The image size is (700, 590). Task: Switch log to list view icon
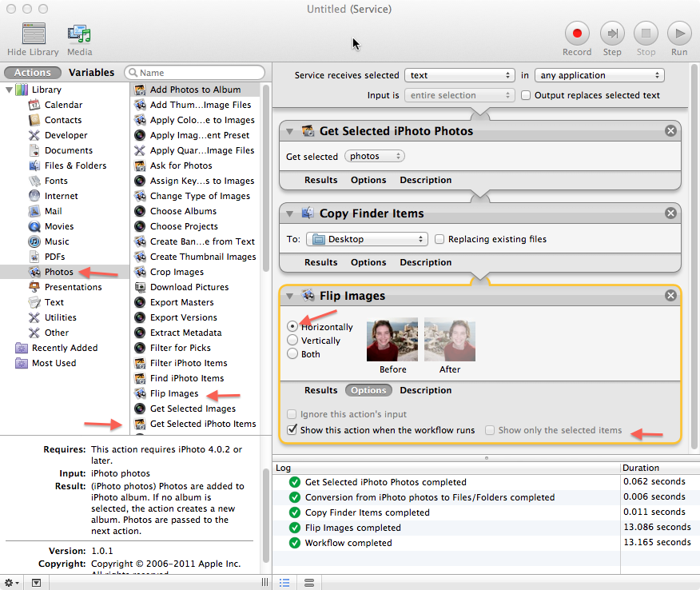[x=284, y=583]
